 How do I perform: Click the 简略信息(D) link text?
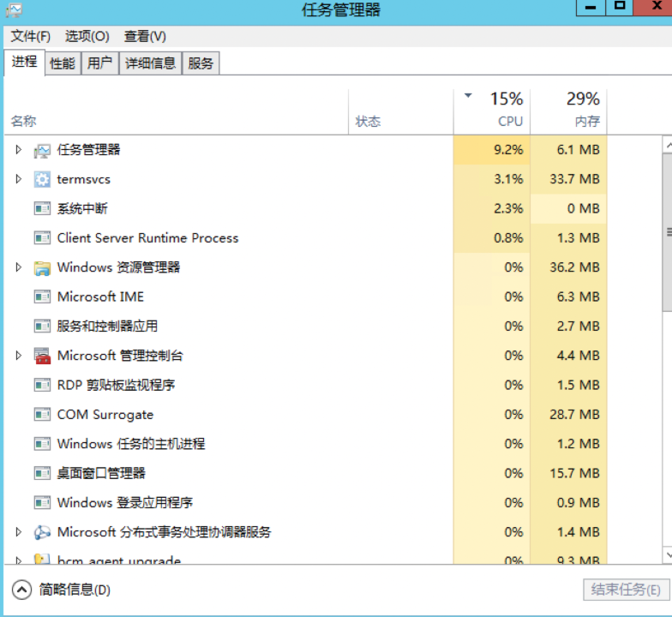pyautogui.click(x=75, y=590)
